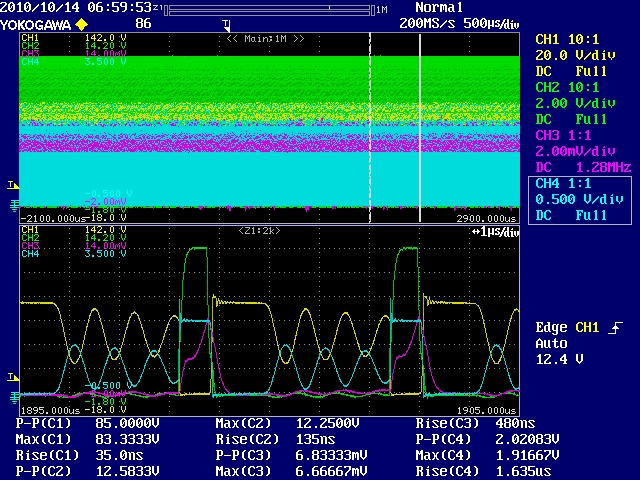
Task: Click the ground level marker left of the main window
Action: (12, 205)
